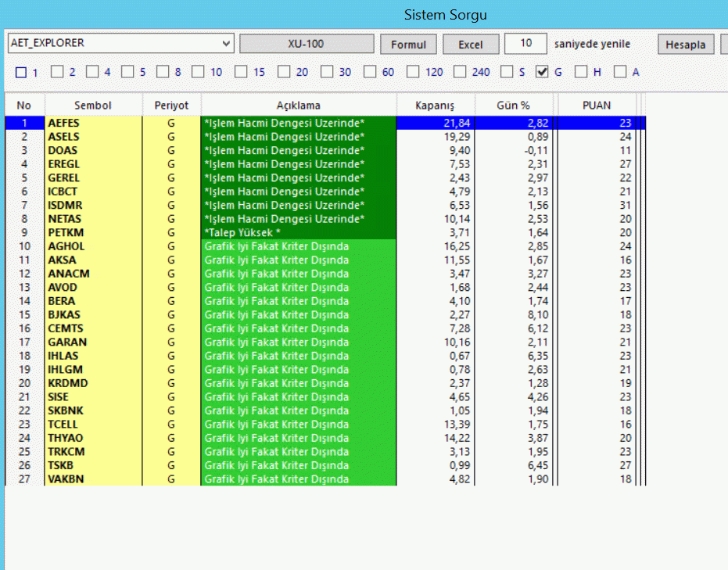This screenshot has width=728, height=570.
Task: Sort by the Açıklama column header
Action: click(299, 106)
